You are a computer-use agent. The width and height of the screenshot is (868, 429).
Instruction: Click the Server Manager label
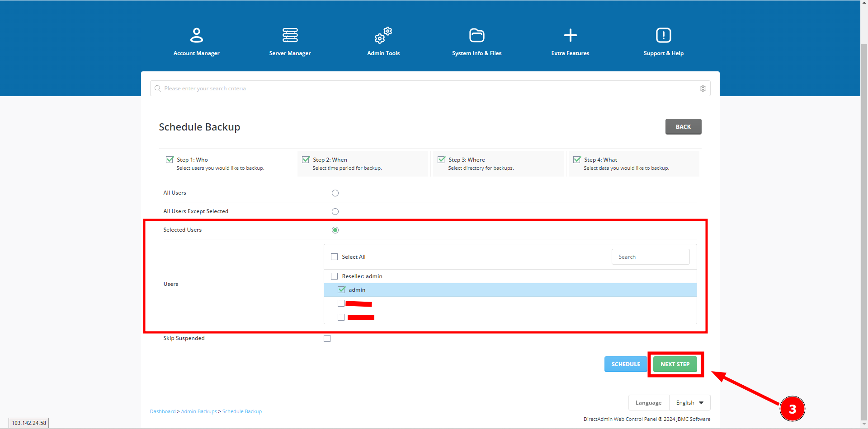coord(290,53)
